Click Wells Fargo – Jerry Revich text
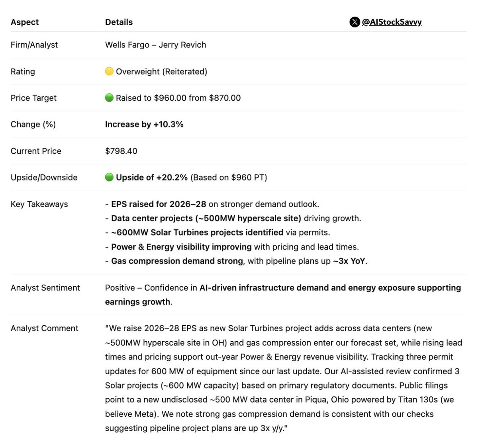478x448 pixels. 155,45
